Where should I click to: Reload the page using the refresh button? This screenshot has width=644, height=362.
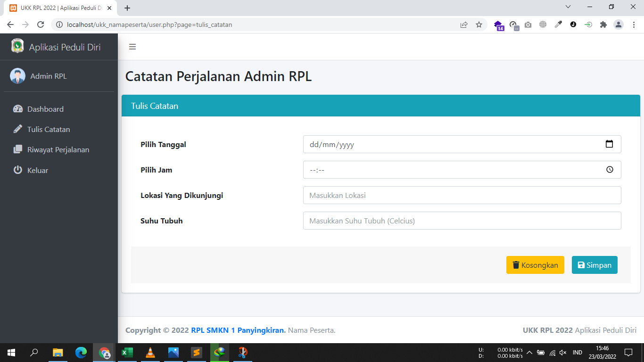point(41,25)
